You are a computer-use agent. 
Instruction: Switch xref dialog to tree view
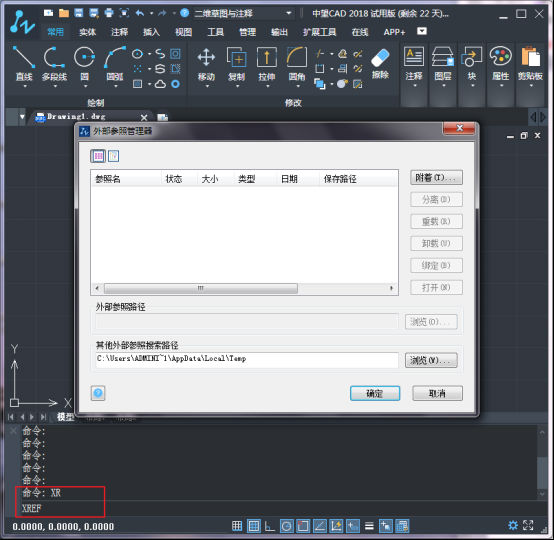click(x=113, y=155)
